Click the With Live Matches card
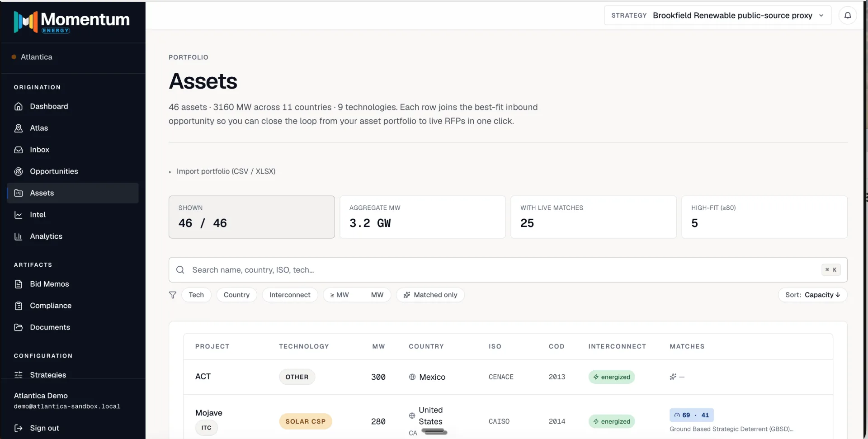The width and height of the screenshot is (868, 439). (x=594, y=217)
